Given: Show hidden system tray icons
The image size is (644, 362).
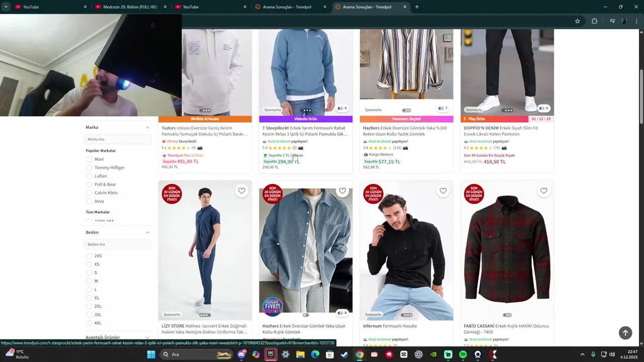Looking at the screenshot, I should 583,354.
